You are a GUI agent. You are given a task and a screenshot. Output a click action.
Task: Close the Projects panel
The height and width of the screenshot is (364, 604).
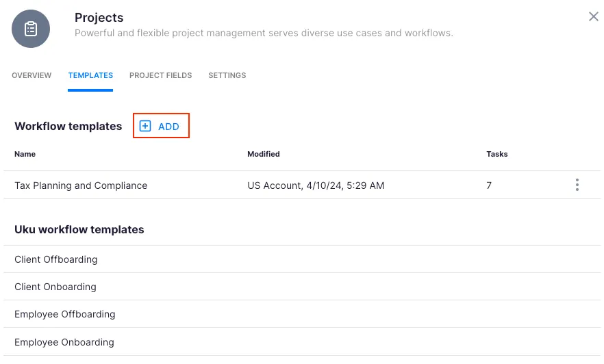click(593, 16)
